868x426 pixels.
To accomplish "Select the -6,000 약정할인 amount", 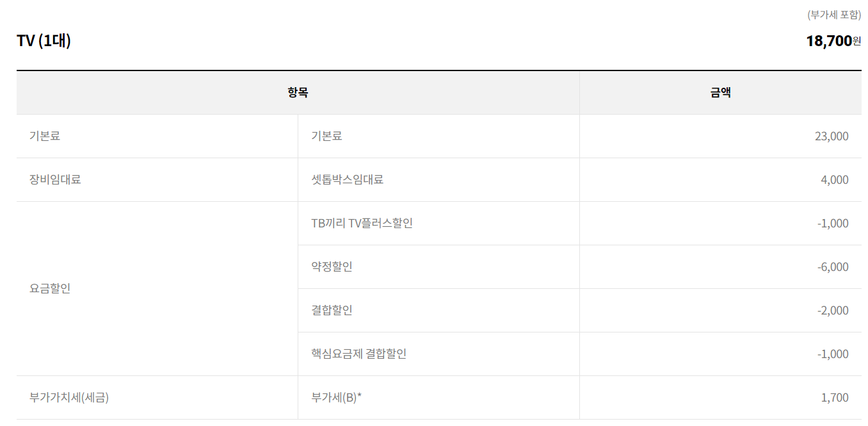I will 833,267.
